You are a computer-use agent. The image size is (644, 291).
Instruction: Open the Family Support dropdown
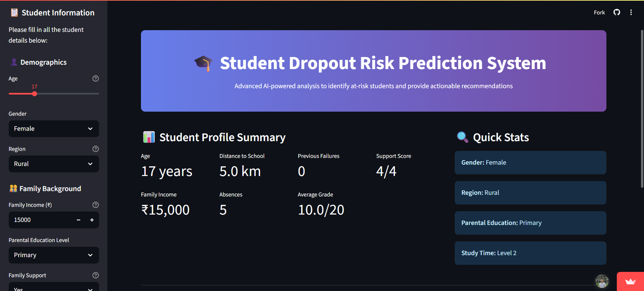coord(54,288)
